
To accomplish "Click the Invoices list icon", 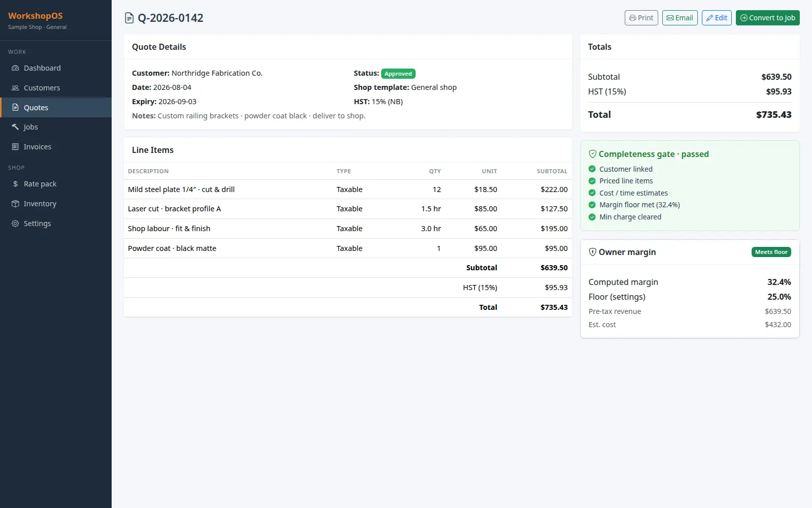I will [15, 147].
